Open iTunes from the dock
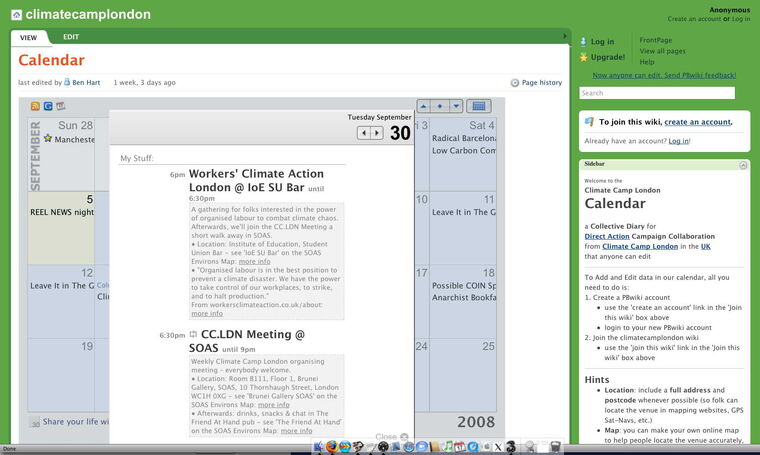This screenshot has width=760, height=455. click(448, 446)
